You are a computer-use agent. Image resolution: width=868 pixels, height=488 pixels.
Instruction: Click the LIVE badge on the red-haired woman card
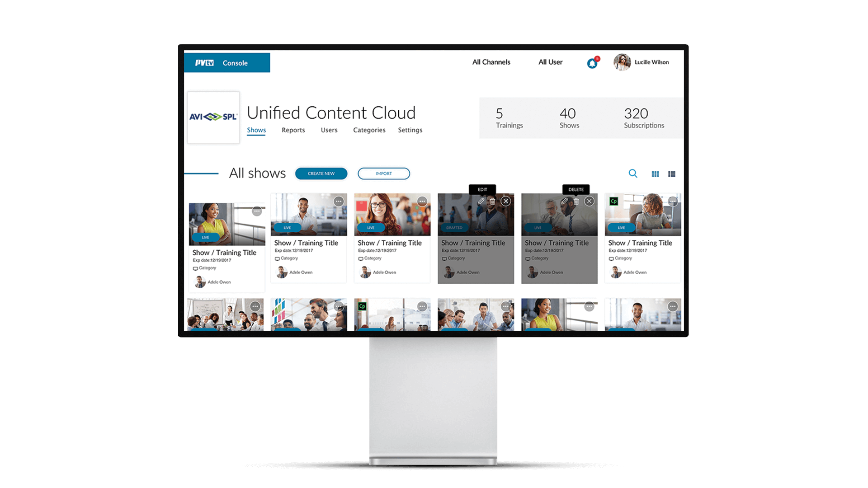click(x=371, y=228)
